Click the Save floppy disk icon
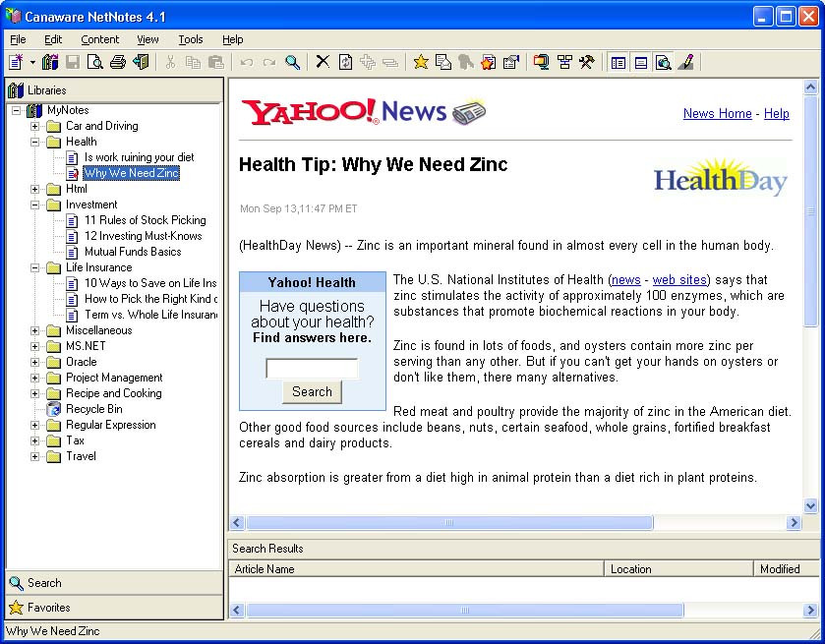Viewport: 825px width, 644px height. click(x=73, y=62)
